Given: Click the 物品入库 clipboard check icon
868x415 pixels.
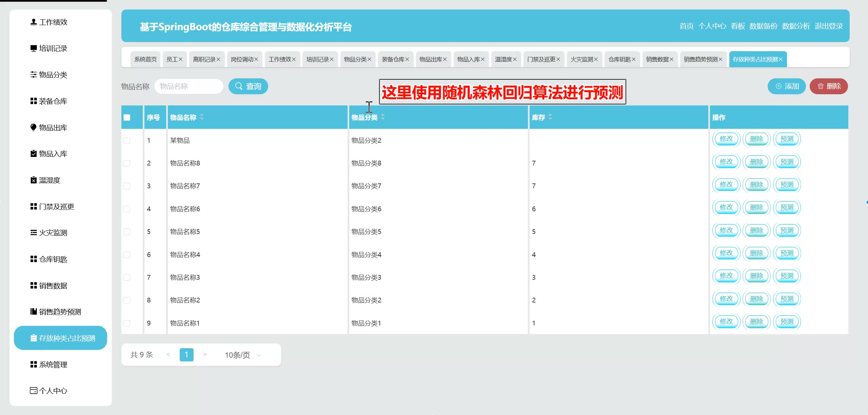Looking at the screenshot, I should (x=33, y=154).
